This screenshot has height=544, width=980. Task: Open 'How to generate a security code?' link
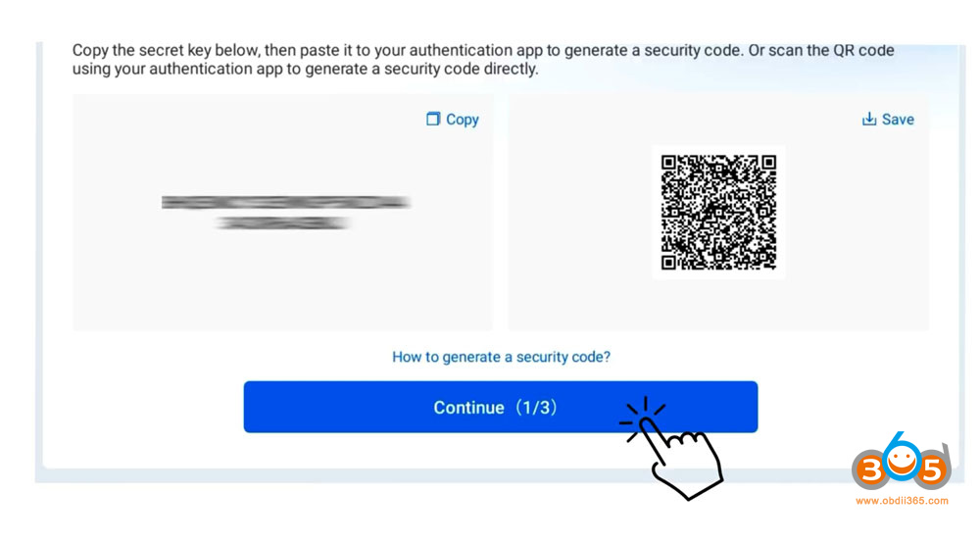tap(501, 357)
